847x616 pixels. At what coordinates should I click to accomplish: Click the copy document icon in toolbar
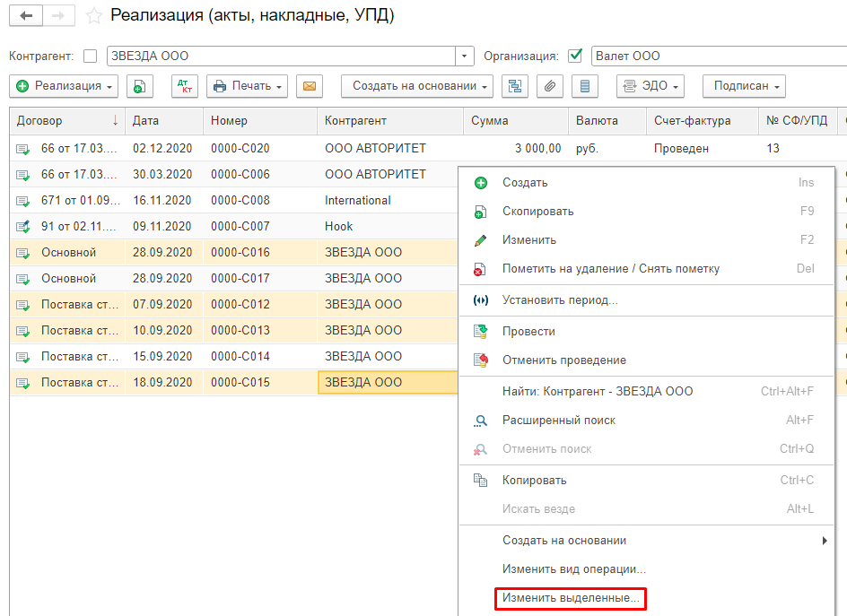139,86
